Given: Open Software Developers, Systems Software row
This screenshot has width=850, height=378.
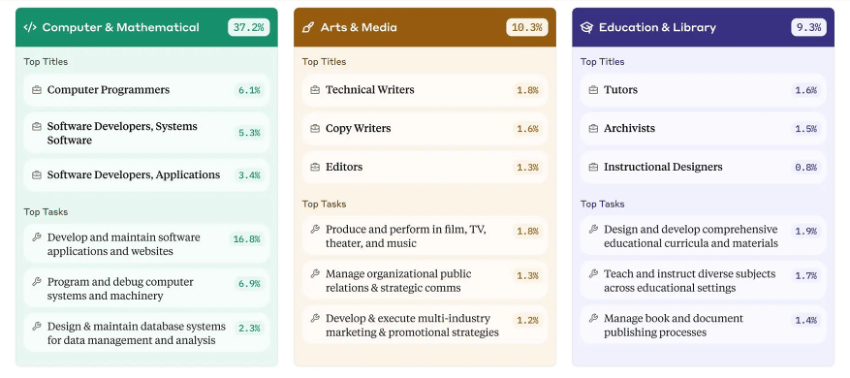Looking at the screenshot, I should (x=146, y=133).
